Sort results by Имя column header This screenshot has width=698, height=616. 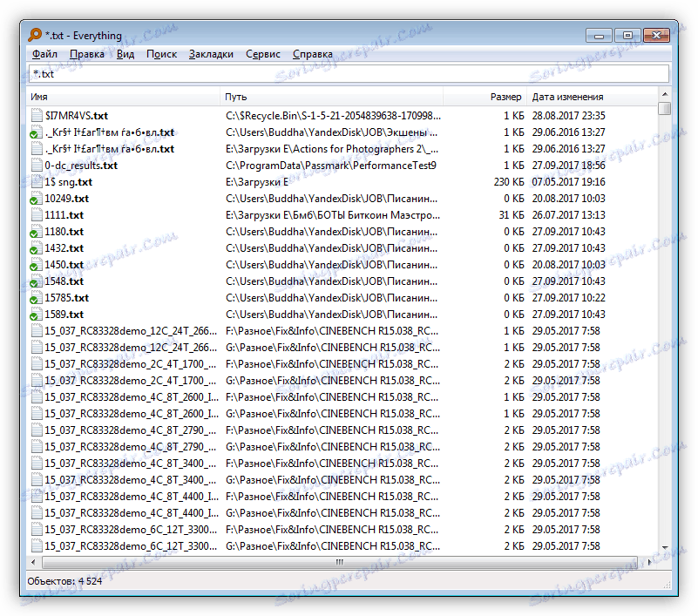123,97
